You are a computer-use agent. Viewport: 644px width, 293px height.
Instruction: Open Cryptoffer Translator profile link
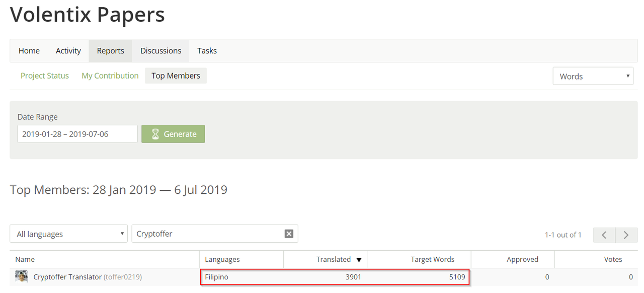click(67, 277)
